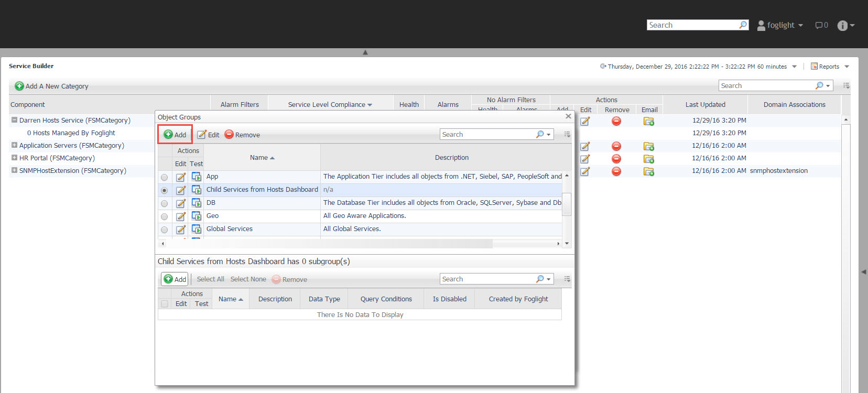Close the Object Groups dialog
The width and height of the screenshot is (868, 393).
click(568, 116)
